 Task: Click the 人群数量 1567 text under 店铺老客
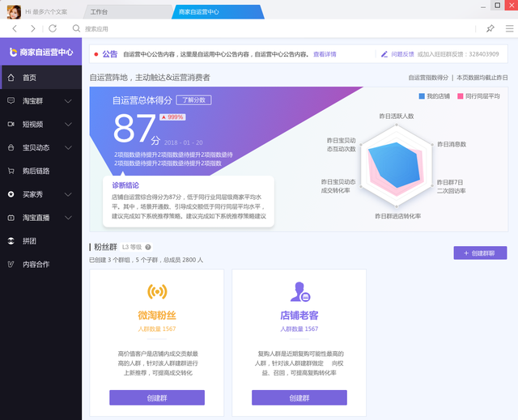(x=299, y=329)
